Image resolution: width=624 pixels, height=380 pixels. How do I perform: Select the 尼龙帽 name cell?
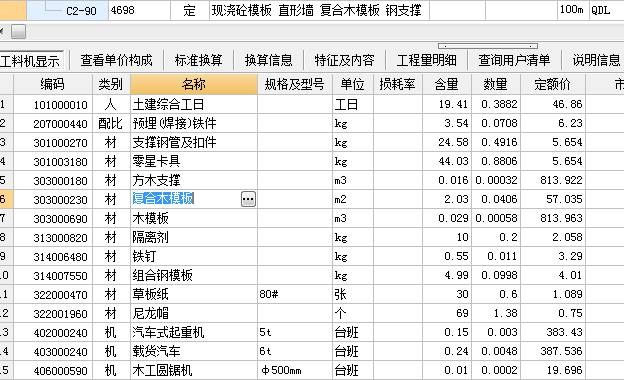(x=194, y=313)
